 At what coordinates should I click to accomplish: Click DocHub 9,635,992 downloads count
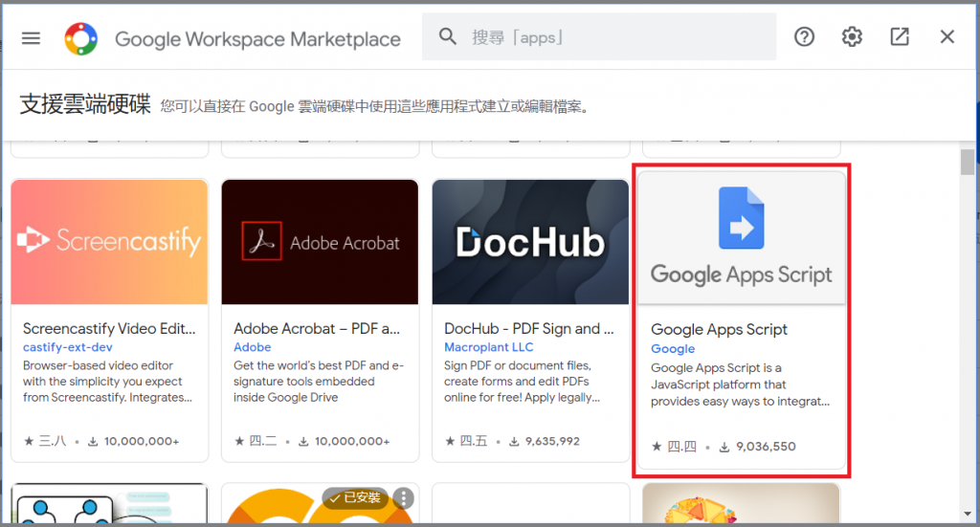[545, 442]
